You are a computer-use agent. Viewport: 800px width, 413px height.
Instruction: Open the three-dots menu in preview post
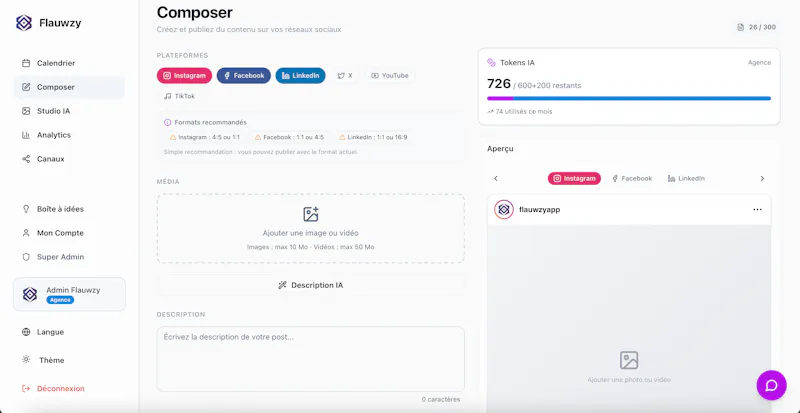(x=758, y=210)
